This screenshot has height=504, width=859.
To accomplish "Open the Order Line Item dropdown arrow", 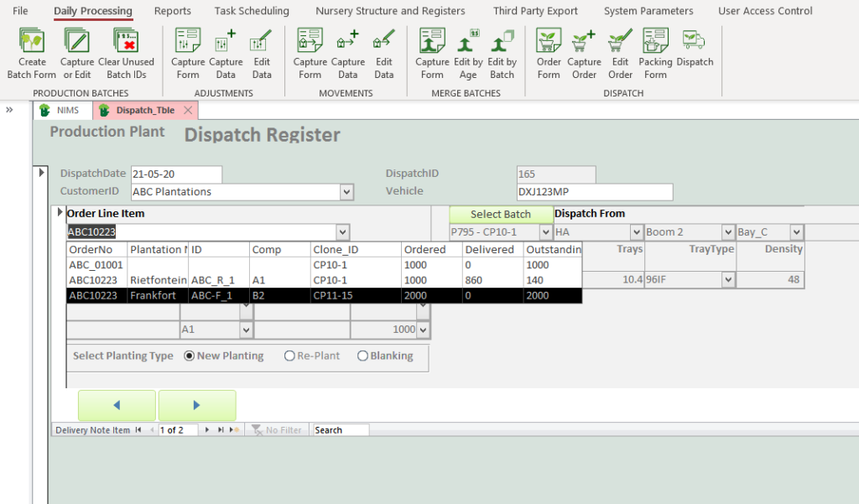I will point(341,232).
